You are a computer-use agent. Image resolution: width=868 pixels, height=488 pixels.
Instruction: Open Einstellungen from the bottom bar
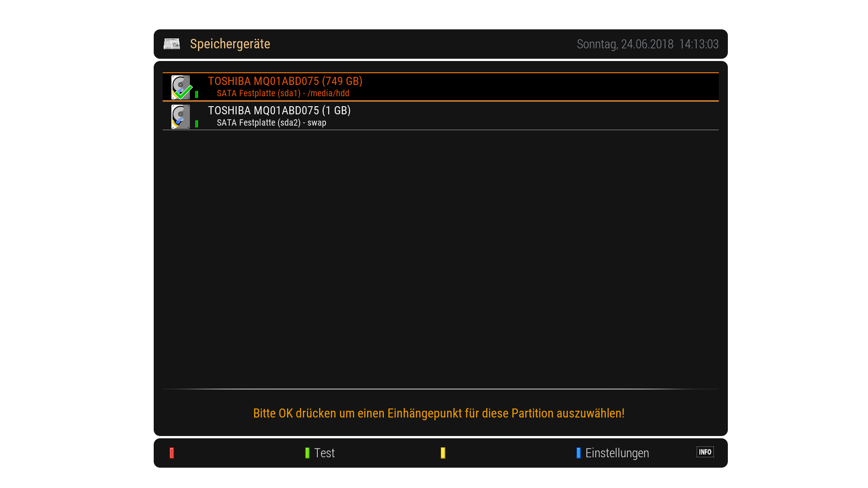[617, 453]
